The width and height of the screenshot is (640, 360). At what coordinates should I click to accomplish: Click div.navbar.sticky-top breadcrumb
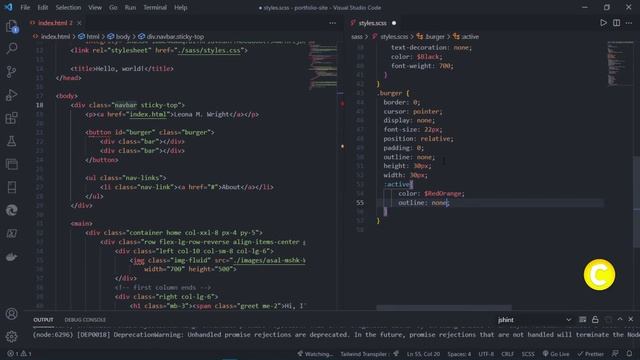click(x=171, y=37)
